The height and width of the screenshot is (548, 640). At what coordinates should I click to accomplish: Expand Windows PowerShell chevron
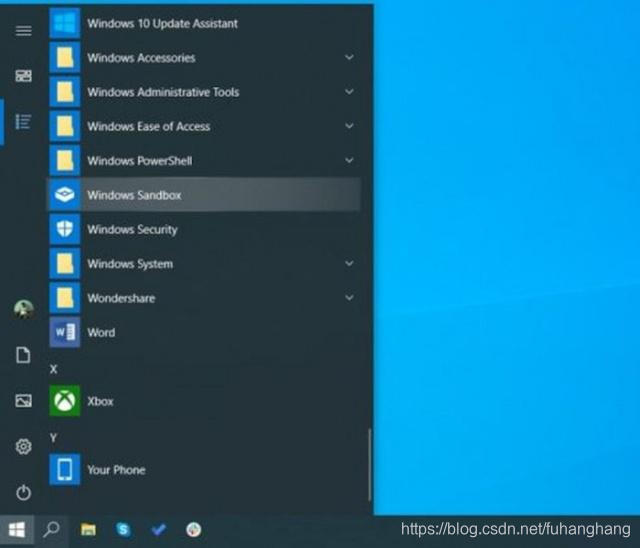(349, 160)
